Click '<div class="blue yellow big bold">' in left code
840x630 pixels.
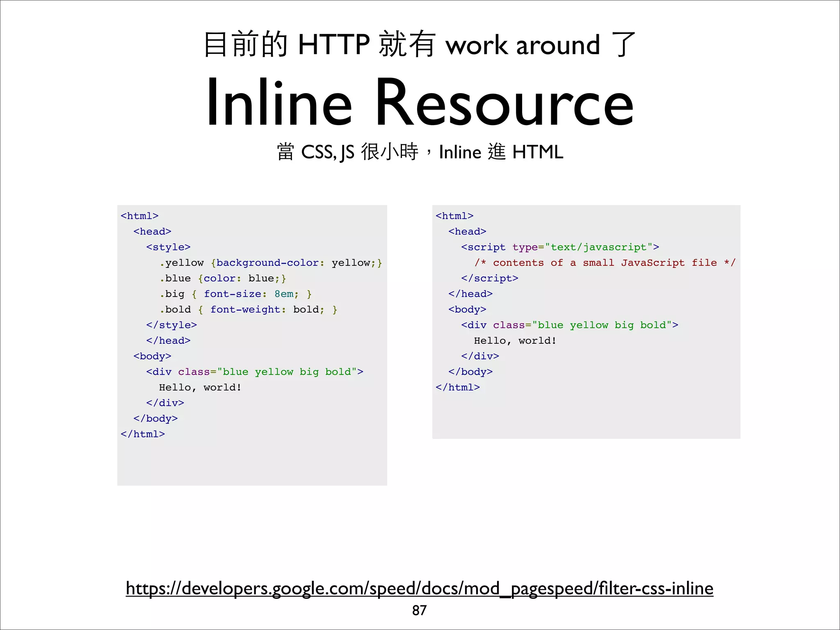(255, 372)
